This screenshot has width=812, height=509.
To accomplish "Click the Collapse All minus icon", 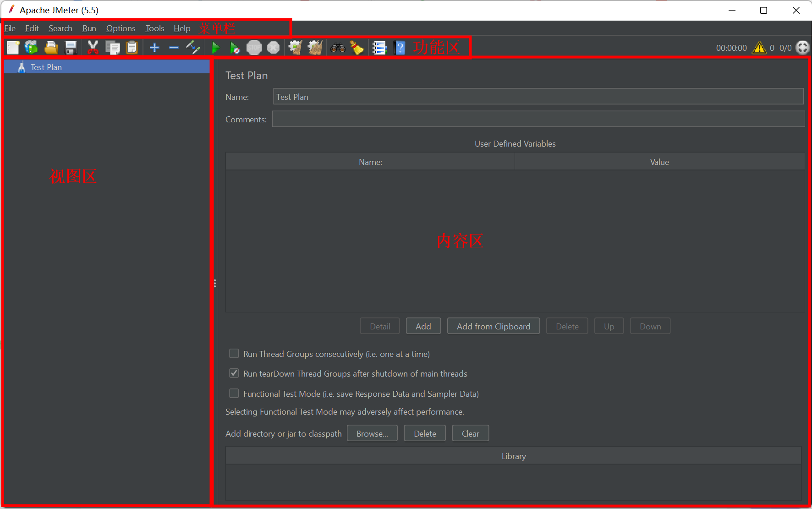I will [173, 47].
